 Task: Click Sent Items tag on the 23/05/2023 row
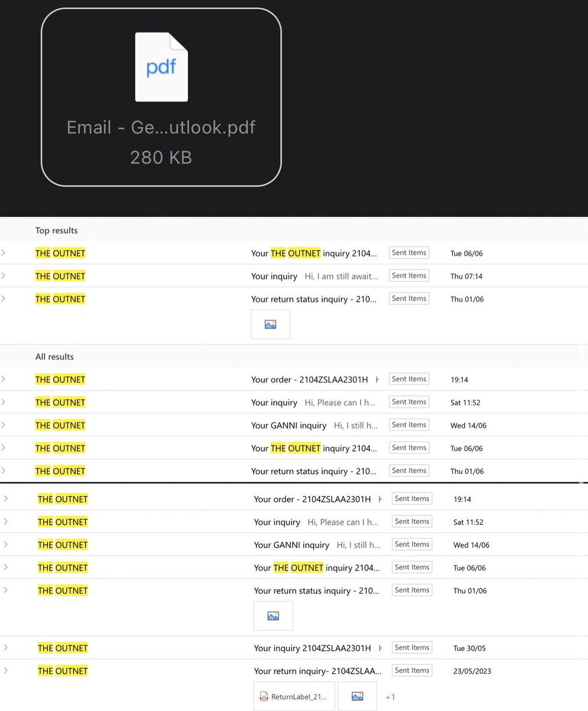coord(412,670)
